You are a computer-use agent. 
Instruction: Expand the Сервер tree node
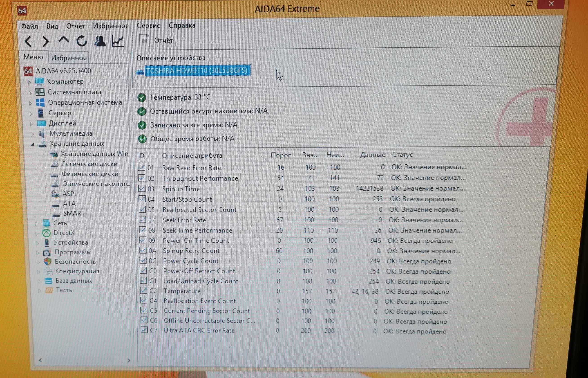point(31,114)
